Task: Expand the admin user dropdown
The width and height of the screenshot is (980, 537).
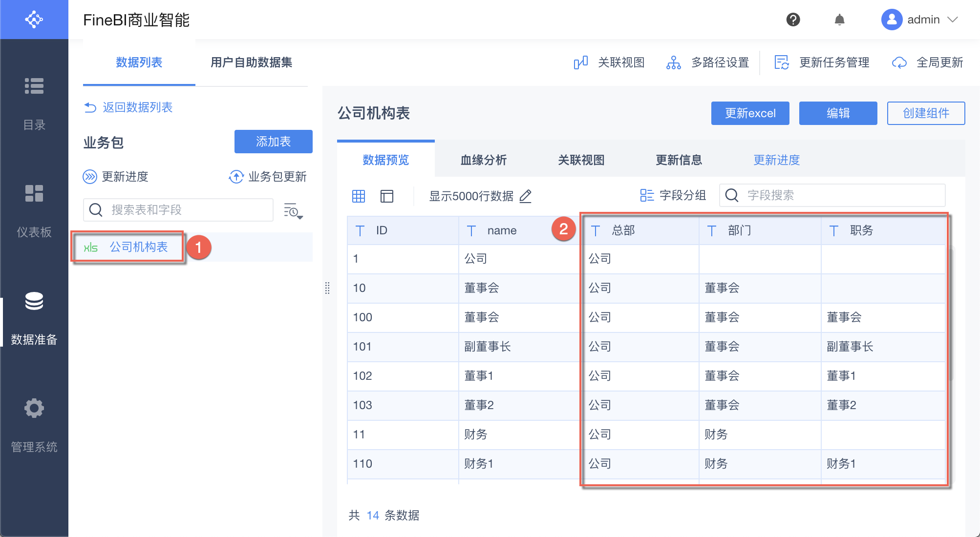Action: (953, 20)
